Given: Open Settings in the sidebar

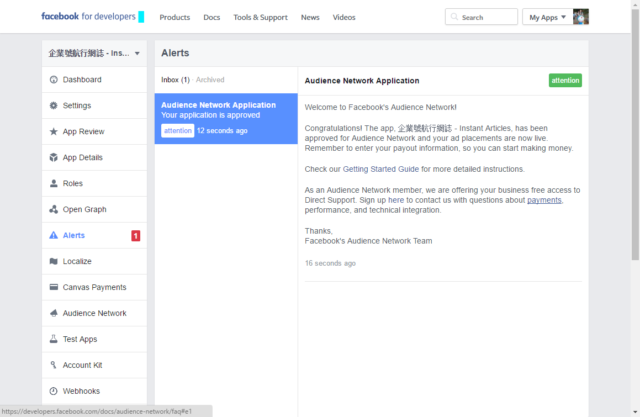Looking at the screenshot, I should [94, 105].
